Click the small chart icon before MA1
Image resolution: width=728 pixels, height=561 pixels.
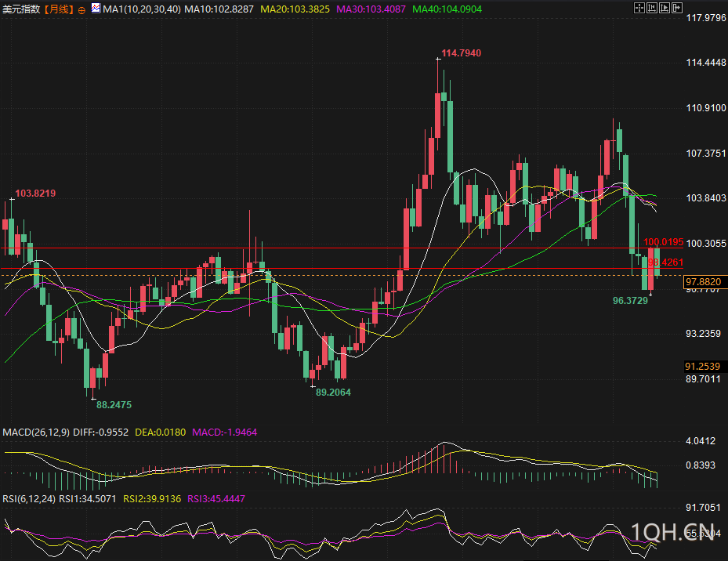pyautogui.click(x=96, y=9)
